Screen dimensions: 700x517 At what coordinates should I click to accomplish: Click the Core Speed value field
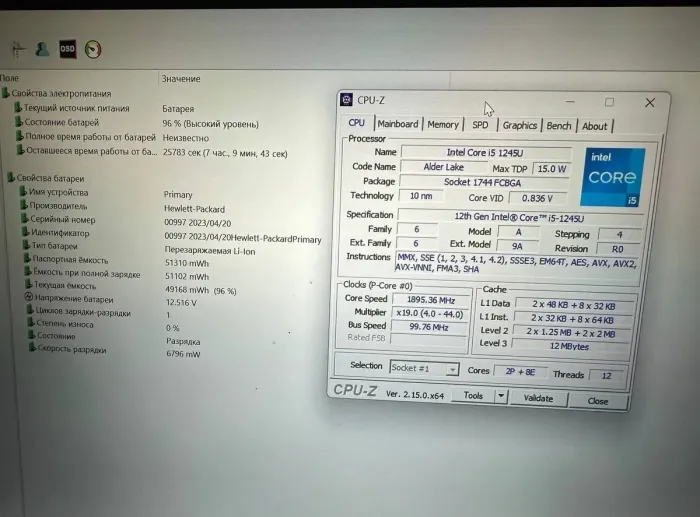click(x=428, y=299)
